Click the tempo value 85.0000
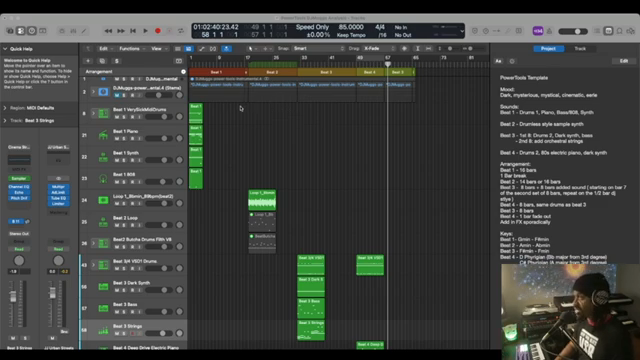The width and height of the screenshot is (640, 360). pyautogui.click(x=351, y=27)
